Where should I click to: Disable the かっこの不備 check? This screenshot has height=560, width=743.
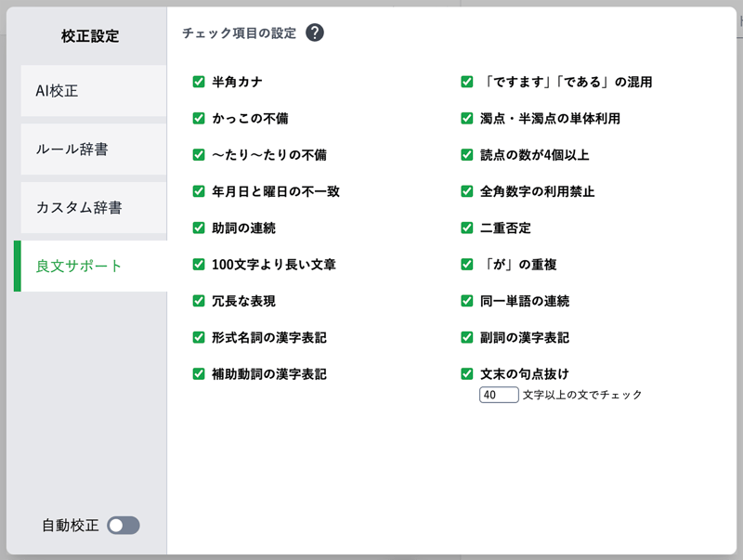pos(199,119)
